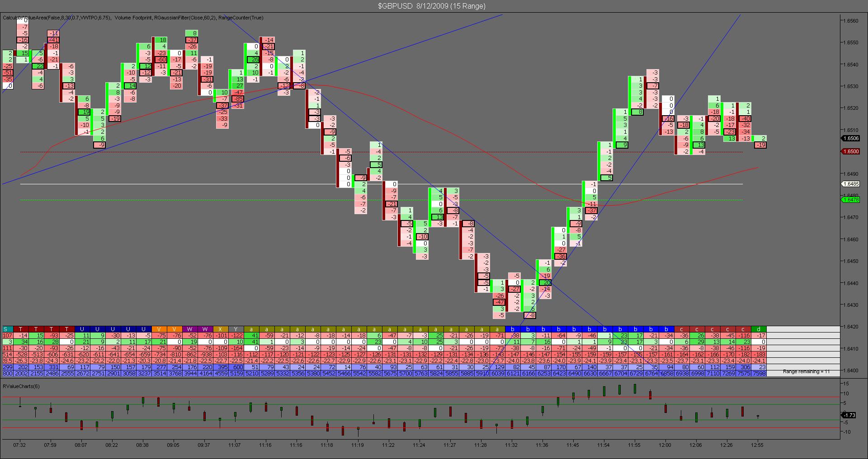Viewport: 868px width, 459px height.
Task: Click the white 1.6485 price level marker
Action: point(850,184)
